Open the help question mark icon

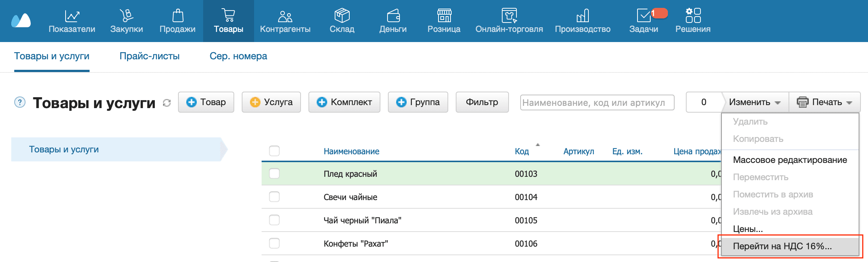[x=20, y=102]
